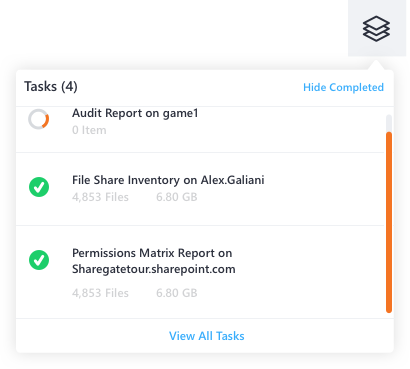Click the gray scrollbar track above orange thumb
This screenshot has width=410, height=369.
tap(389, 123)
